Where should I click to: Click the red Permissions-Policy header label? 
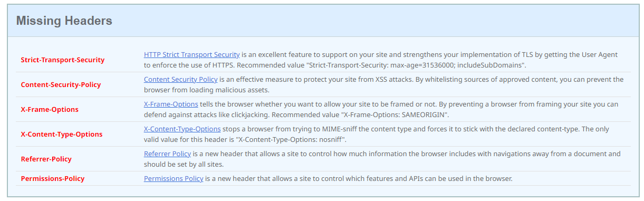pyautogui.click(x=53, y=179)
